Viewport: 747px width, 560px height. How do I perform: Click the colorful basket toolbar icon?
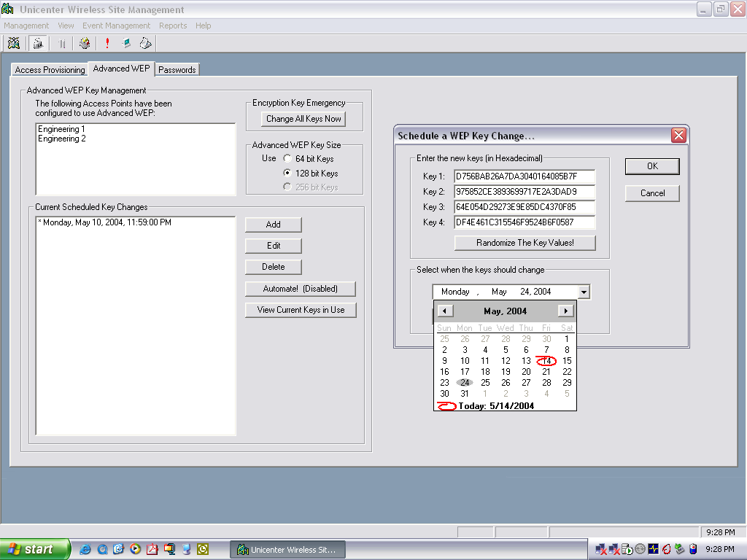tap(85, 43)
